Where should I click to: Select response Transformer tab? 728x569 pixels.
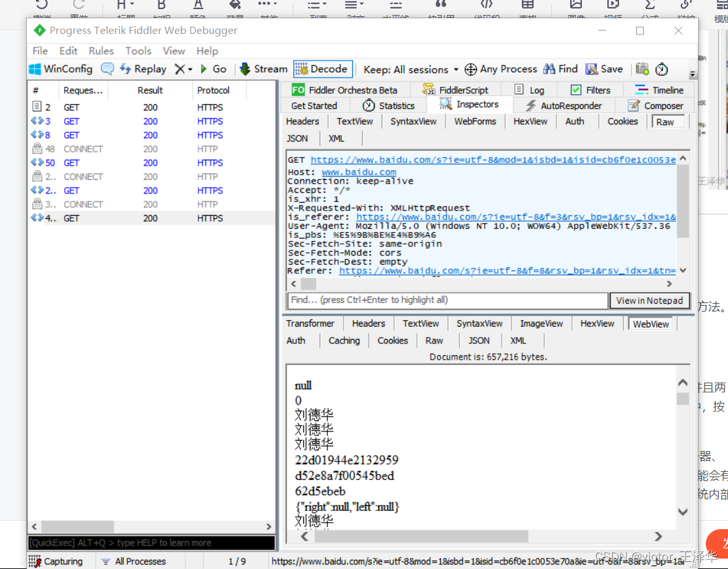(x=310, y=324)
